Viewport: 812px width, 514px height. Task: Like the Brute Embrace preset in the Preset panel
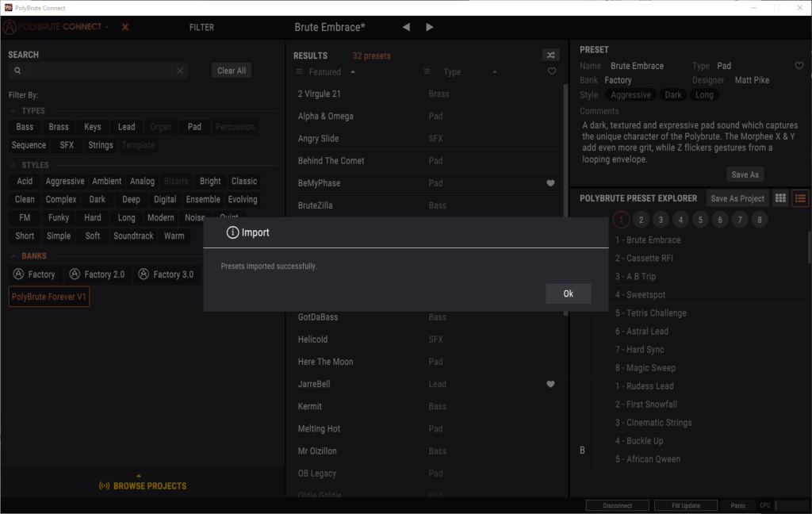799,66
